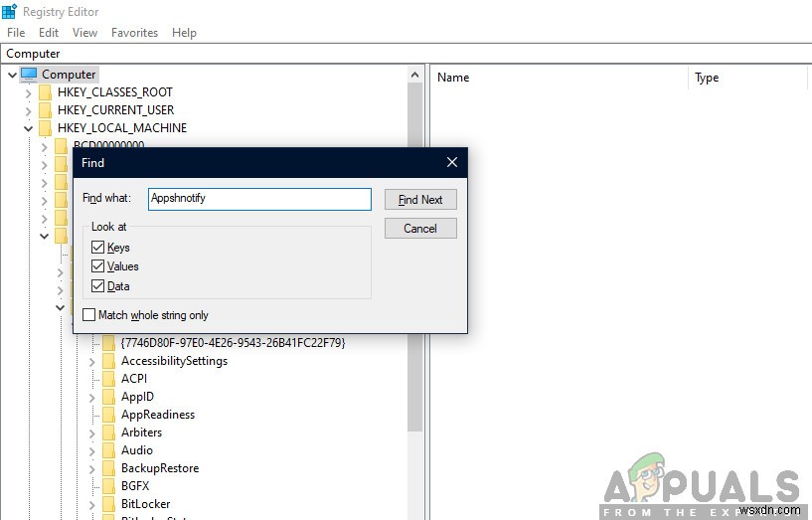Open the File menu
812x520 pixels.
[x=16, y=33]
